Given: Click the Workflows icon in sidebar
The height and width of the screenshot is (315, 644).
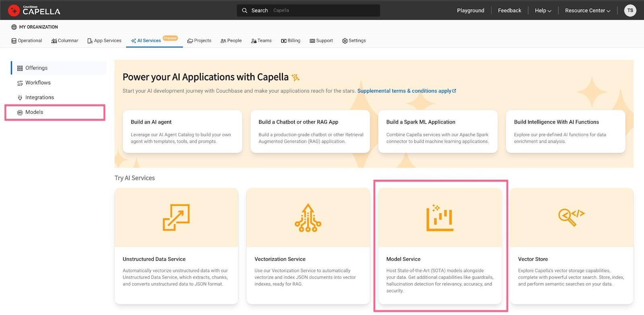Looking at the screenshot, I should click(x=20, y=83).
